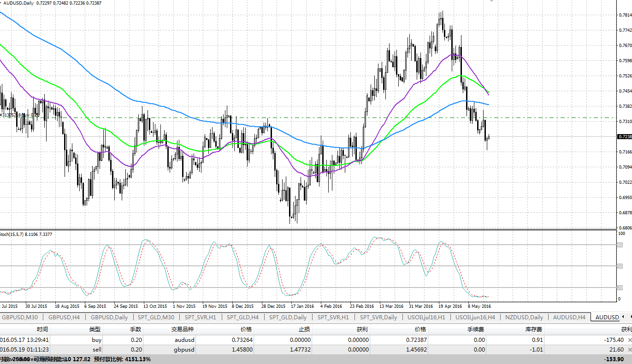Switch to the GBPUSD,M30 chart tab
The image size is (632, 364).
click(x=20, y=317)
